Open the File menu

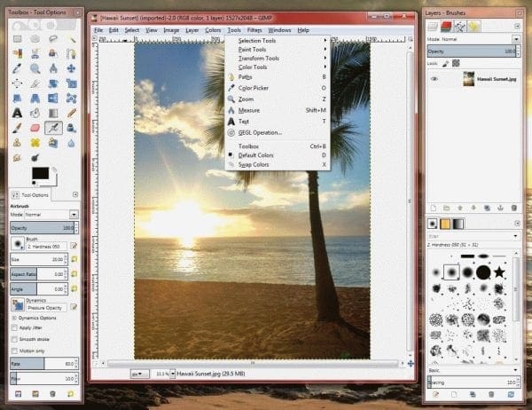click(x=98, y=30)
